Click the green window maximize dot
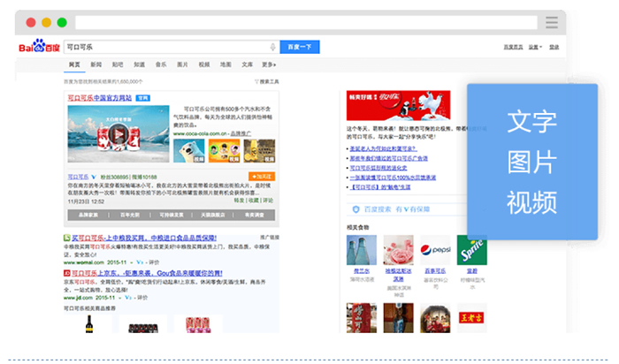Image resolution: width=619 pixels, height=364 pixels. click(x=62, y=22)
